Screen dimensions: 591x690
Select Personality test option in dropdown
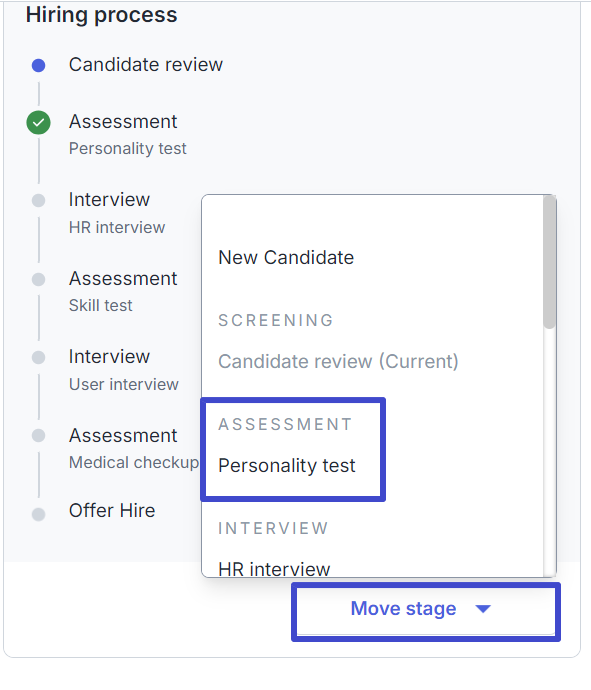click(287, 466)
